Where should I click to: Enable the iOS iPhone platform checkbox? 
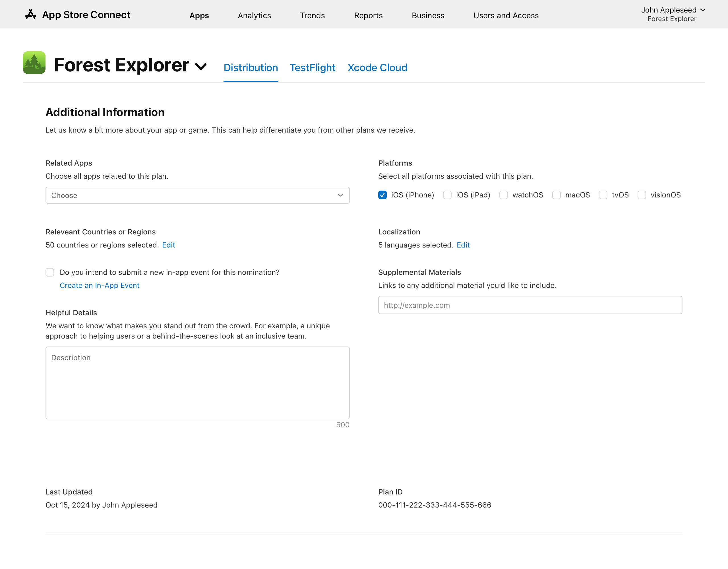coord(382,195)
